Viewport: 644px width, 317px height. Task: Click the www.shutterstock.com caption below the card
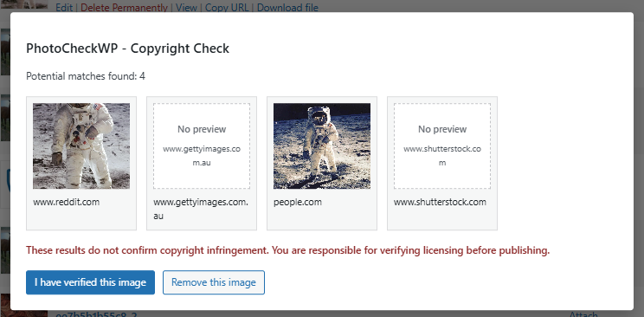[x=440, y=202]
